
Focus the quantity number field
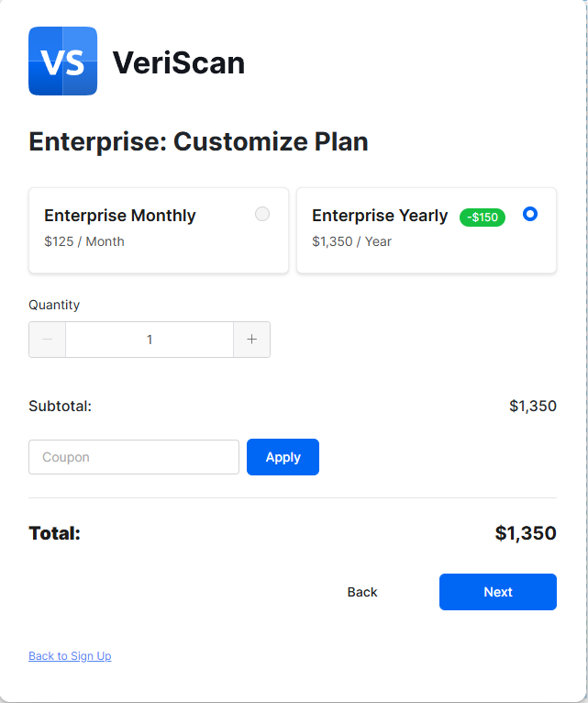(x=150, y=340)
